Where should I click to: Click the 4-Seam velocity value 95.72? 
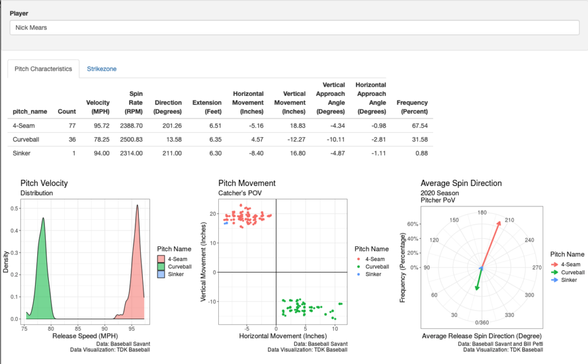(102, 126)
